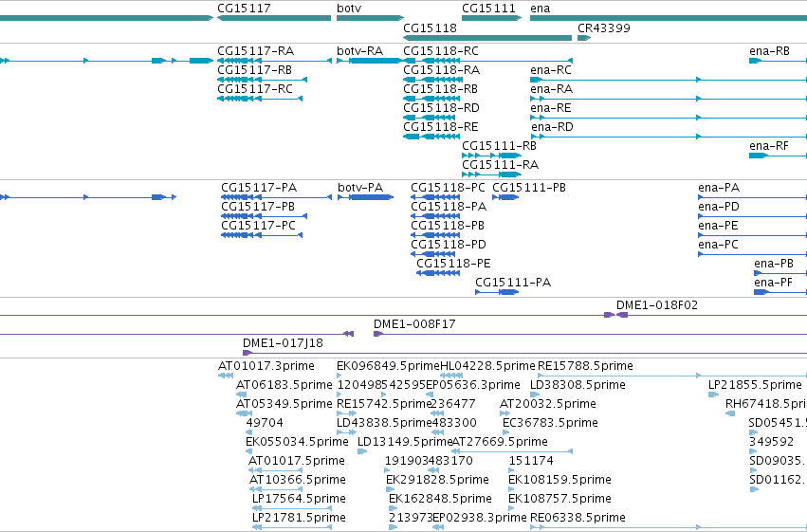Image resolution: width=807 pixels, height=532 pixels.
Task: Select transcript CG15117-RA
Action: tap(255, 51)
